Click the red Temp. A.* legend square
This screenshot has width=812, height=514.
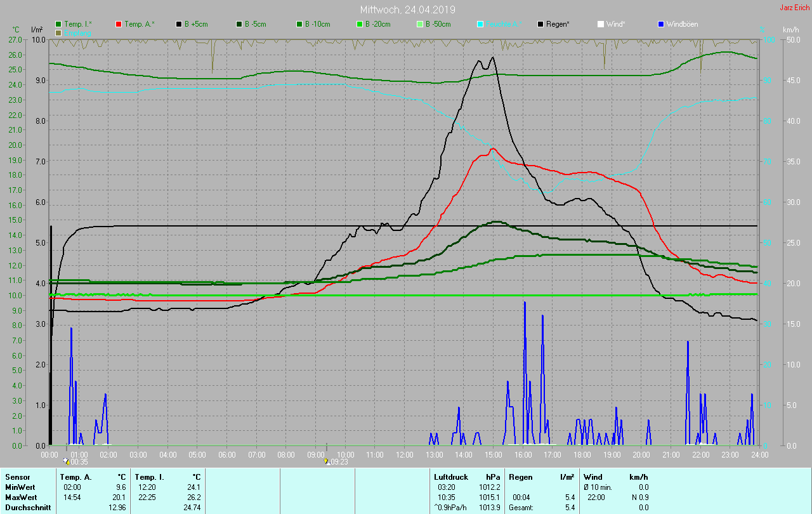[x=119, y=24]
